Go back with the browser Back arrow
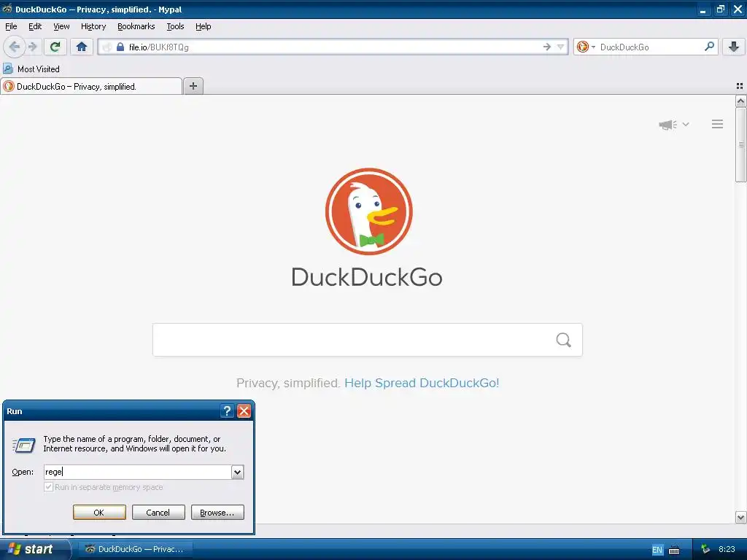The image size is (747, 560). (x=14, y=47)
